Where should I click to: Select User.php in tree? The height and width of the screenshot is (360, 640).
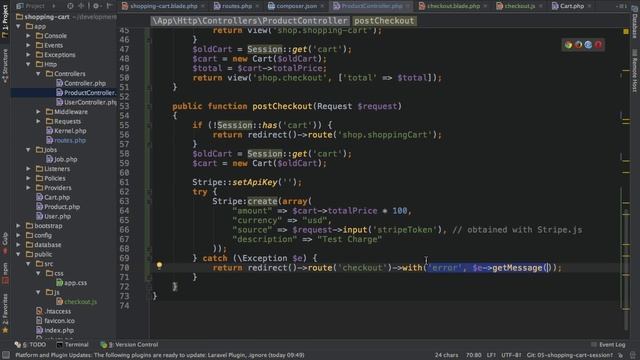tap(53, 216)
